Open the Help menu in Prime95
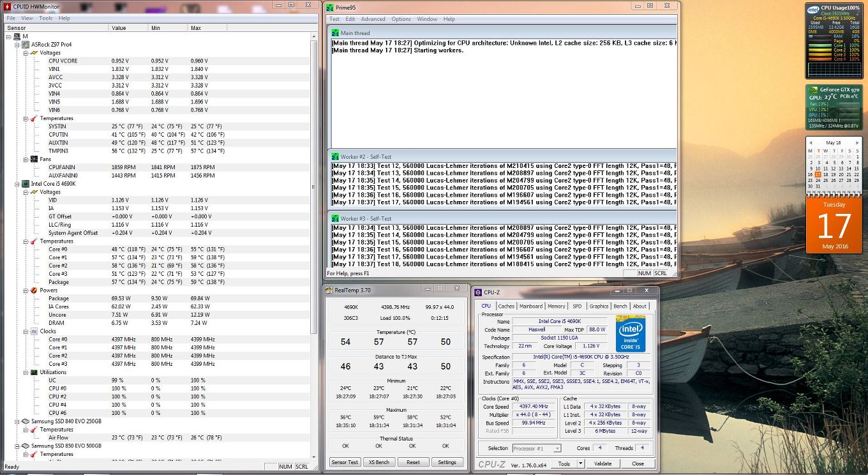868x475 pixels. pyautogui.click(x=449, y=19)
